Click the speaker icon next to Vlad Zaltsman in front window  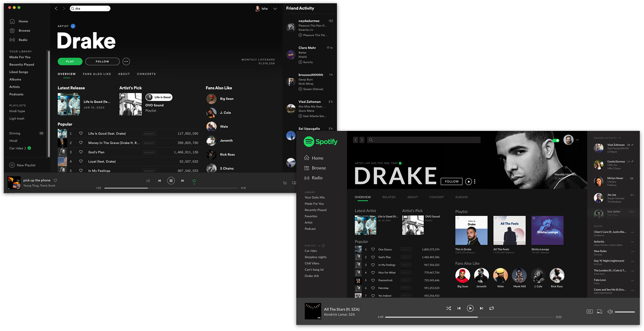[629, 145]
